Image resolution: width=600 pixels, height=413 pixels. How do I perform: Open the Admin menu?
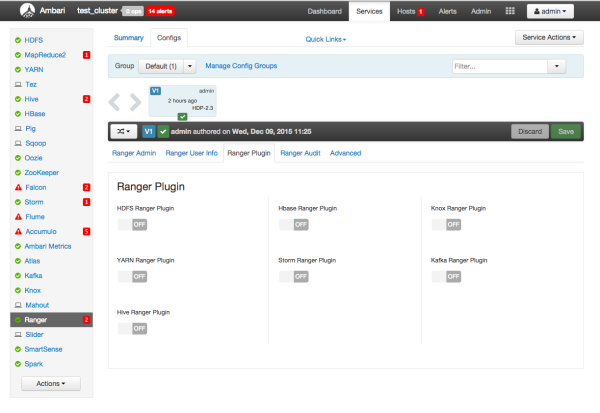[481, 11]
